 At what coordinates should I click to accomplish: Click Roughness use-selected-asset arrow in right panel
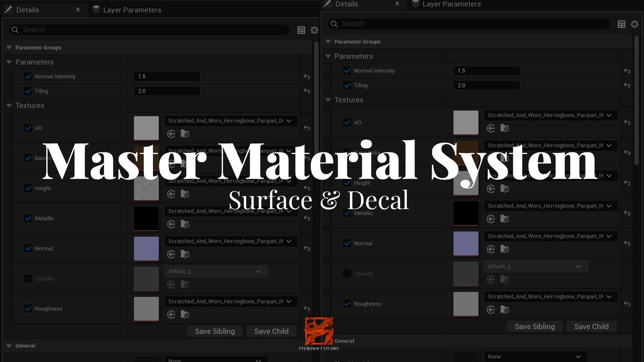coord(491,310)
